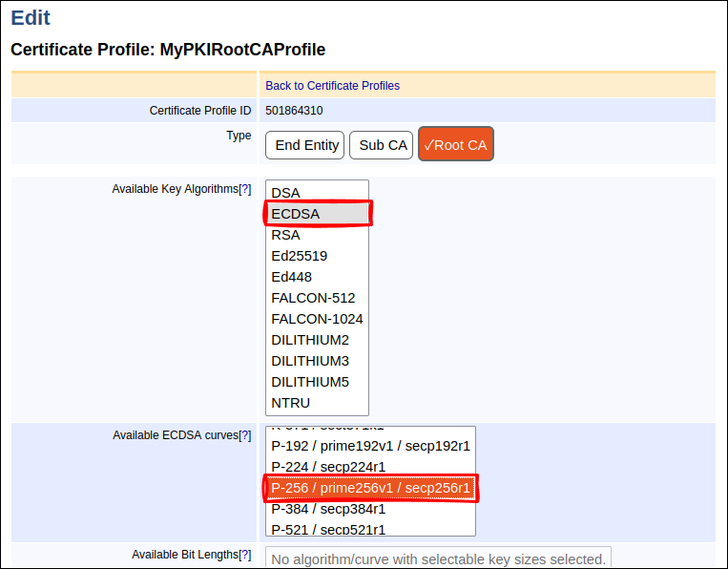The height and width of the screenshot is (569, 728).
Task: Pick RSA from the key algorithms list
Action: tap(286, 235)
